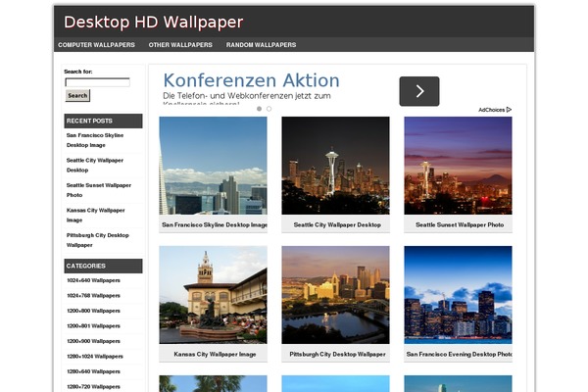Open the 1200x801 Wallpapers category
This screenshot has width=588, height=392.
93,326
